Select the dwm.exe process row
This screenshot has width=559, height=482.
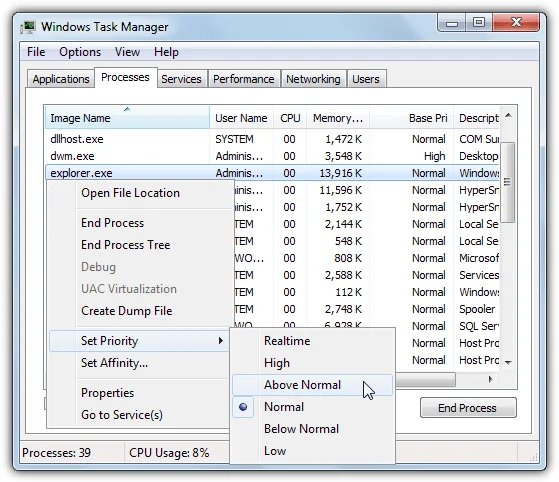coord(272,156)
